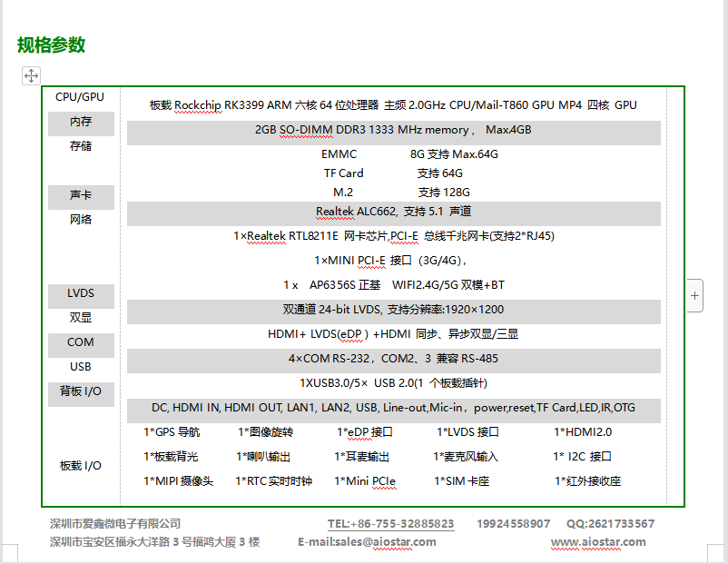The width and height of the screenshot is (728, 564).
Task: Click the plus button to add column
Action: click(694, 295)
